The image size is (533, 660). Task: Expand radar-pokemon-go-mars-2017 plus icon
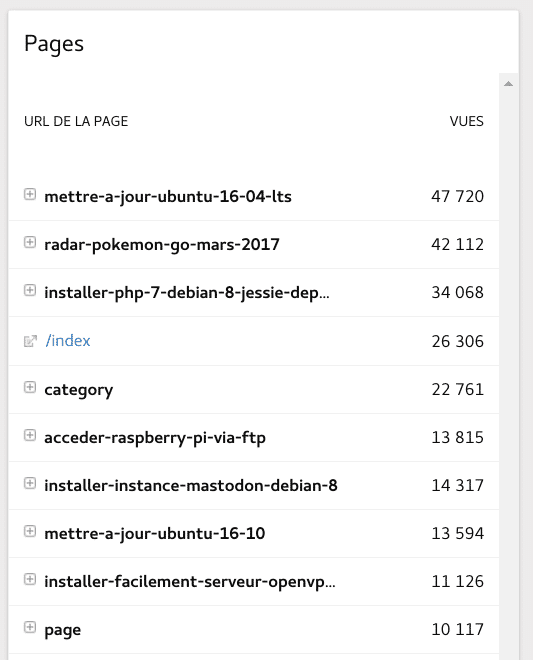tap(29, 242)
